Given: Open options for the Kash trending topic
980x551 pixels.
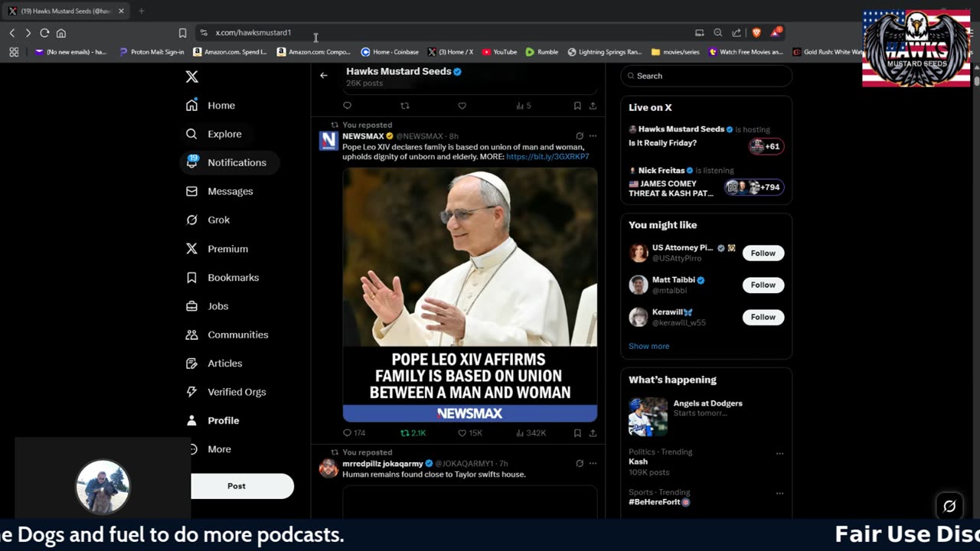Looking at the screenshot, I should pyautogui.click(x=779, y=454).
